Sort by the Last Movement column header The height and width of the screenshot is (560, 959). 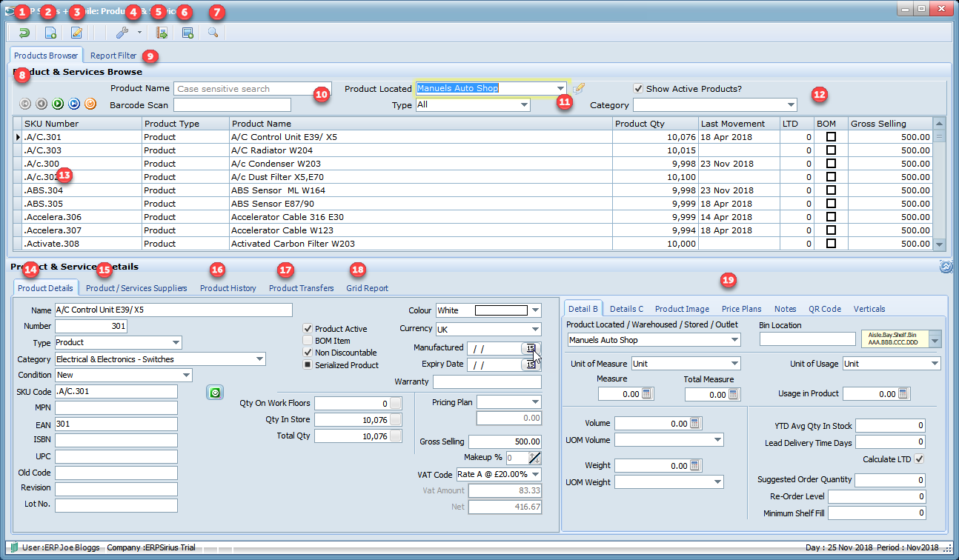[x=739, y=124]
